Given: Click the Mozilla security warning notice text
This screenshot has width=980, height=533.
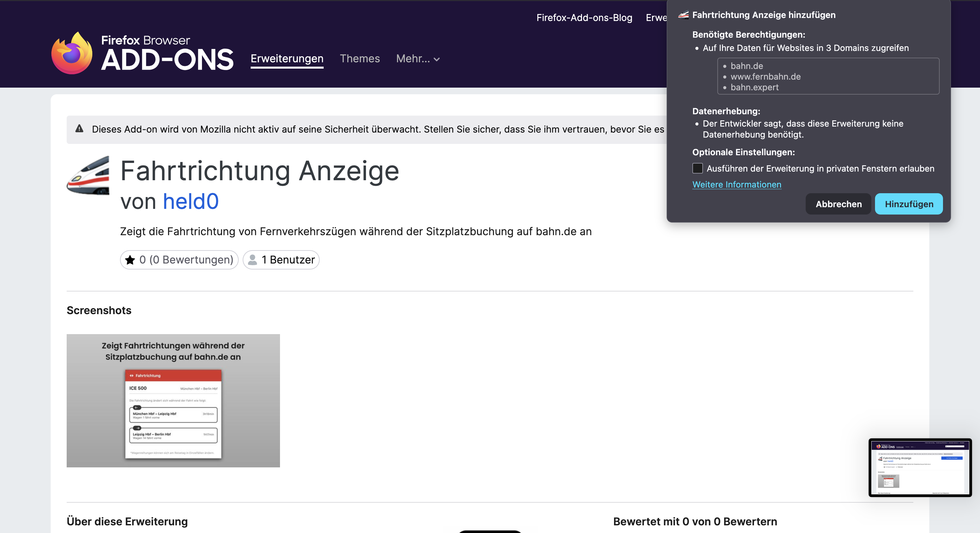Looking at the screenshot, I should point(378,129).
